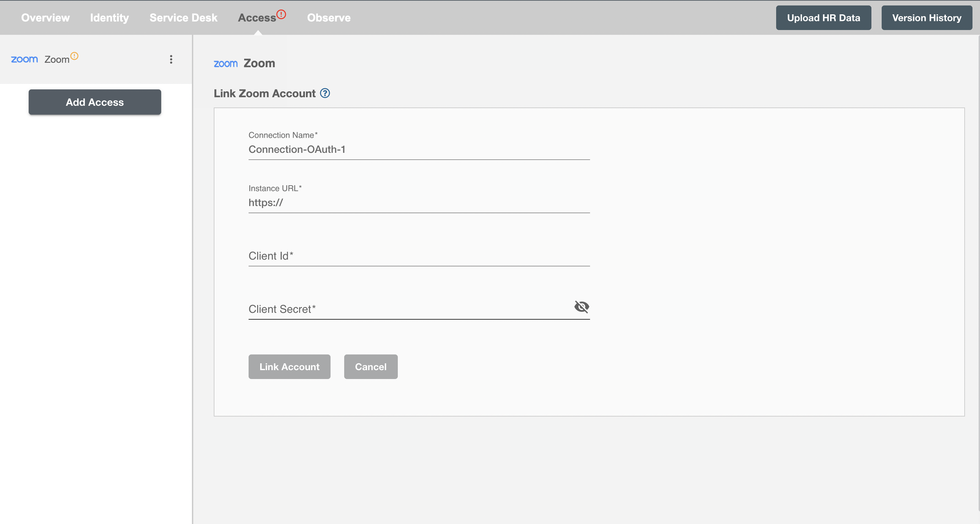This screenshot has height=524, width=980.
Task: Focus the Instance URL field
Action: [x=419, y=203]
